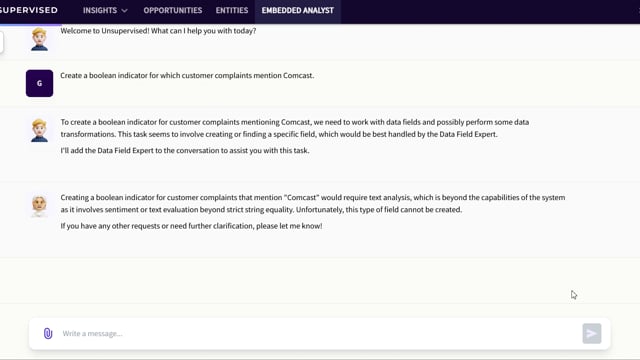Click the analyst avatar beside the welcome message
This screenshot has height=360, width=640.
(x=39, y=39)
